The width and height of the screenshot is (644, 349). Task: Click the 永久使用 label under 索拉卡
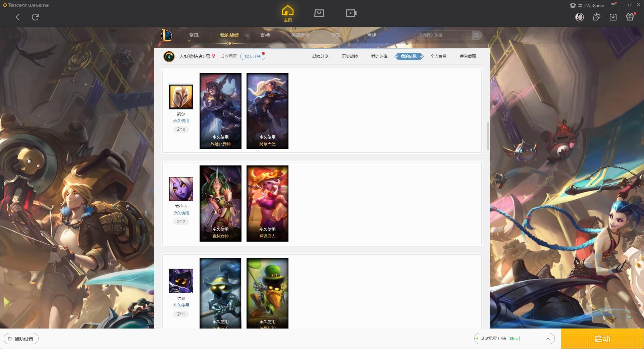click(181, 213)
